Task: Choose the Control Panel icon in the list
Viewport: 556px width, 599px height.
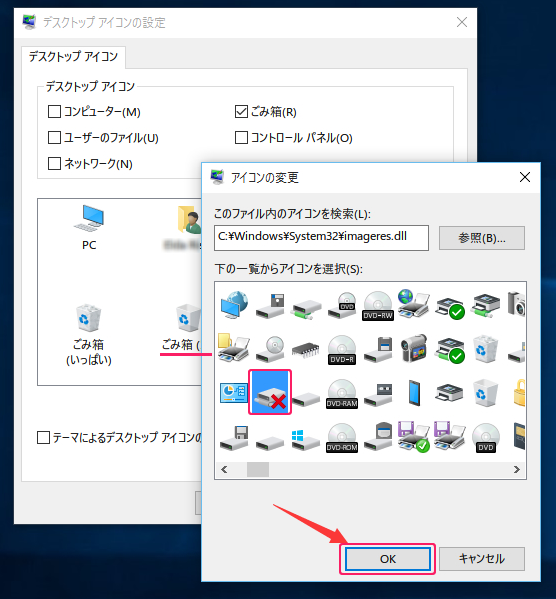Action: coord(234,393)
